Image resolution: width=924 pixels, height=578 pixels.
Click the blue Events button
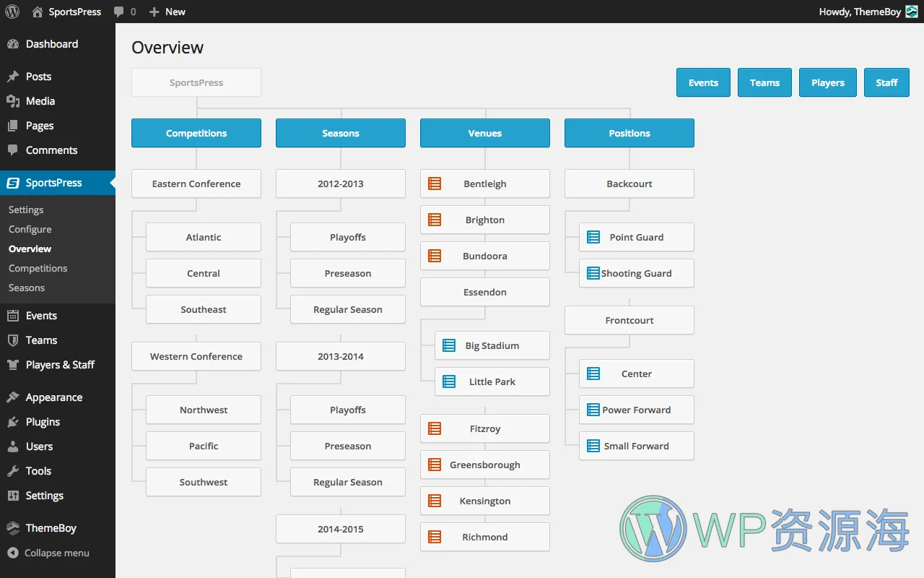(703, 82)
